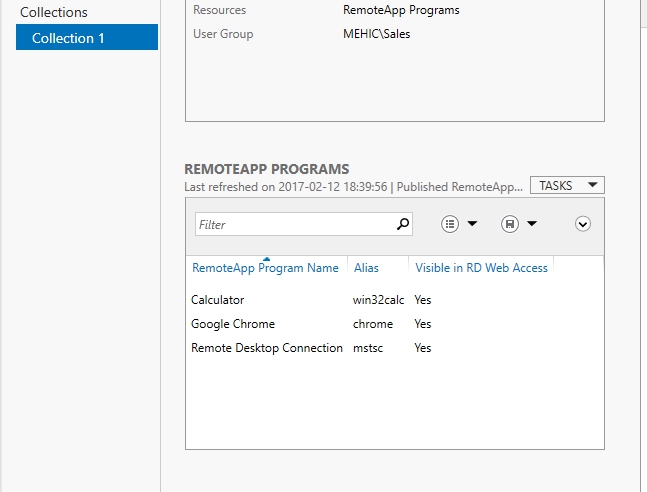This screenshot has height=492, width=647.
Task: Click inside the Filter text field
Action: pos(295,225)
